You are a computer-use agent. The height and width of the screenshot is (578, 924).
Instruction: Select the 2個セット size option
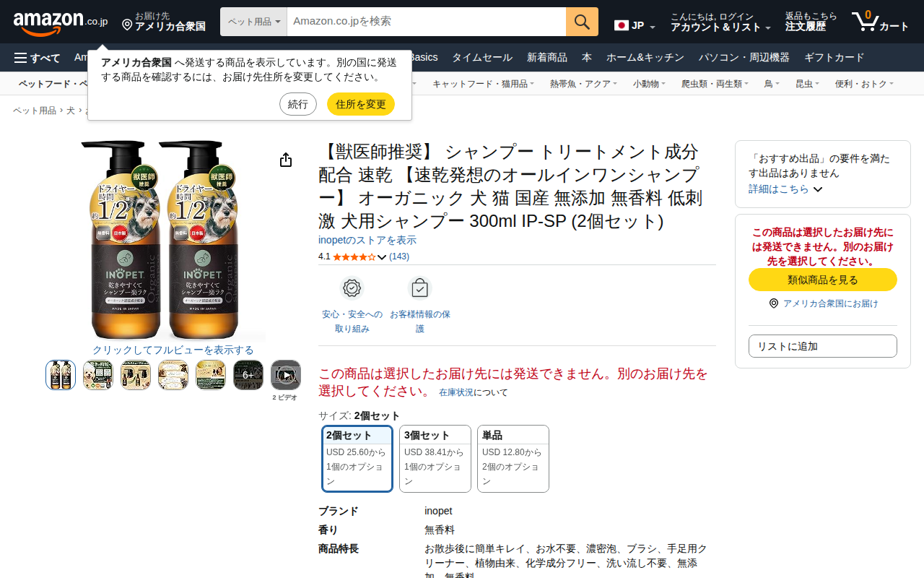(357, 459)
